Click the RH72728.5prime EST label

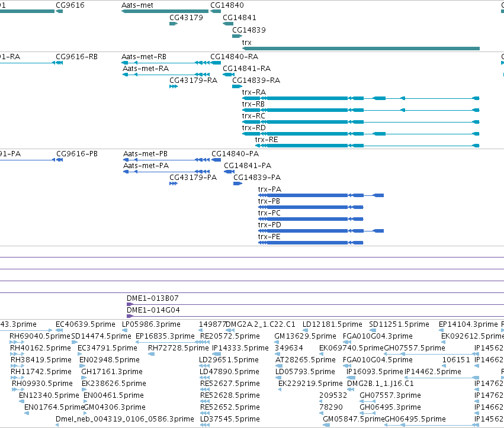(178, 348)
